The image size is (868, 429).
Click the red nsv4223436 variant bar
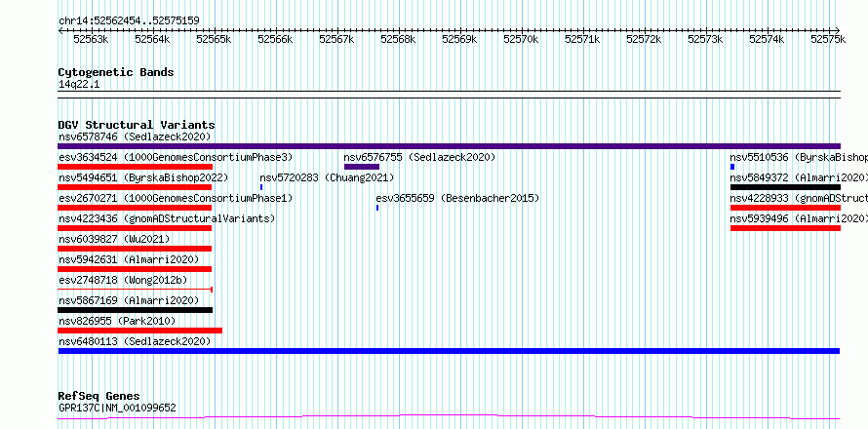pos(135,228)
